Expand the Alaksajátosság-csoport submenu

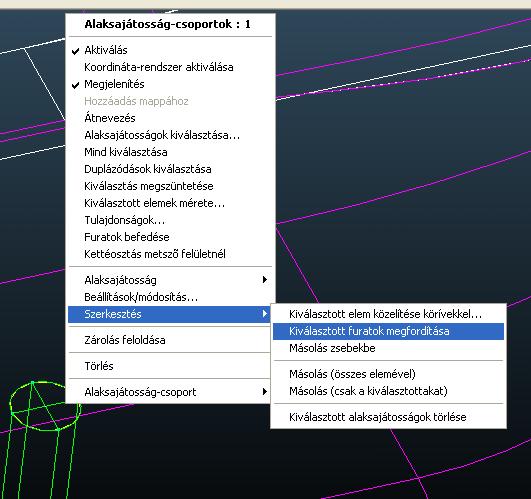169,392
